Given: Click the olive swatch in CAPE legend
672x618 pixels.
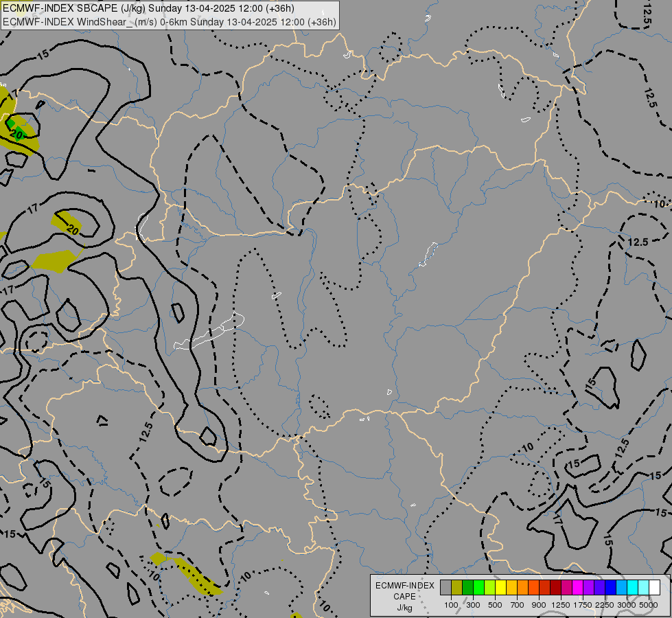Looking at the screenshot, I should tap(457, 588).
